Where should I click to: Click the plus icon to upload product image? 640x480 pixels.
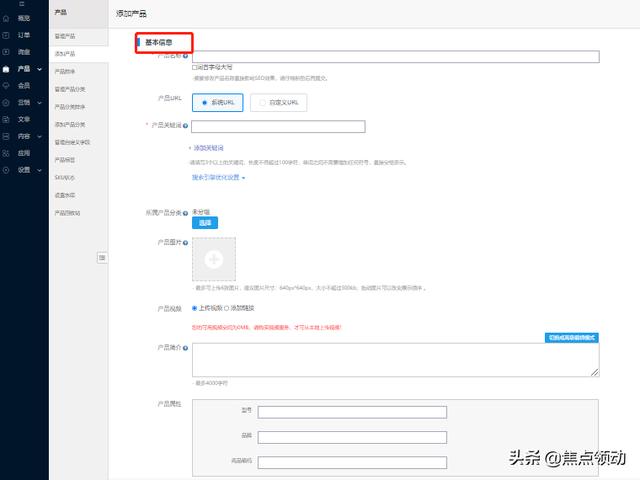click(212, 259)
